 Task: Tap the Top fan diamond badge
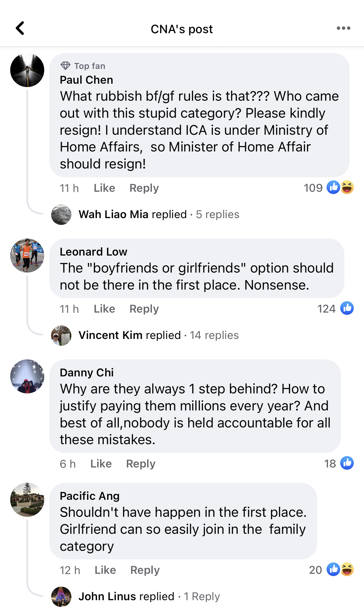pos(65,66)
